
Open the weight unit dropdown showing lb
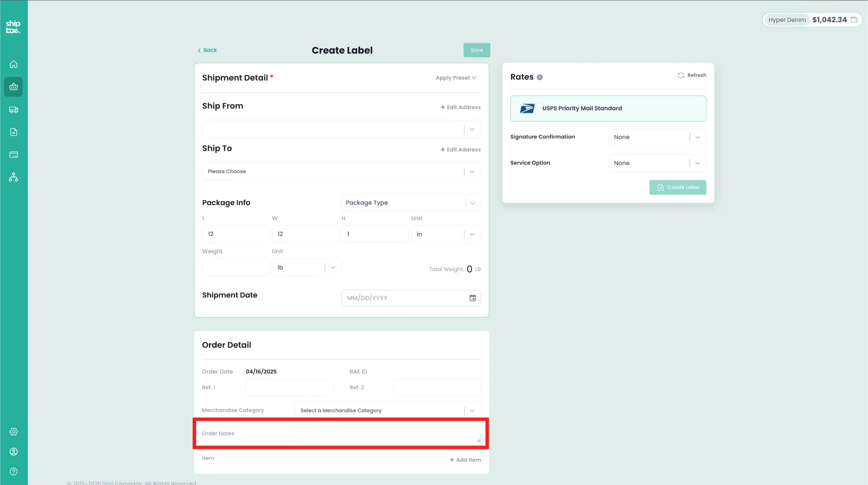pyautogui.click(x=307, y=267)
